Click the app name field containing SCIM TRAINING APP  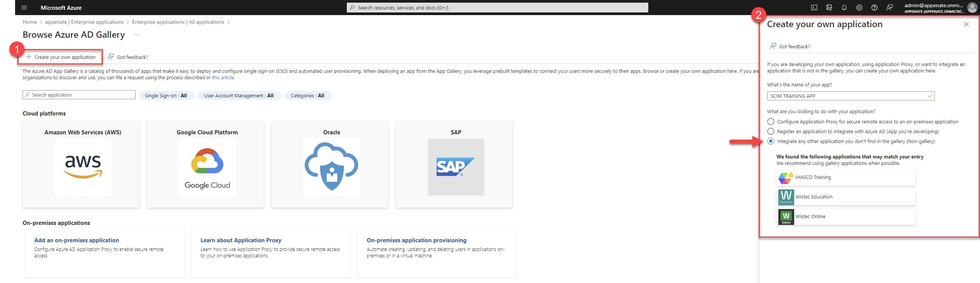tap(851, 96)
